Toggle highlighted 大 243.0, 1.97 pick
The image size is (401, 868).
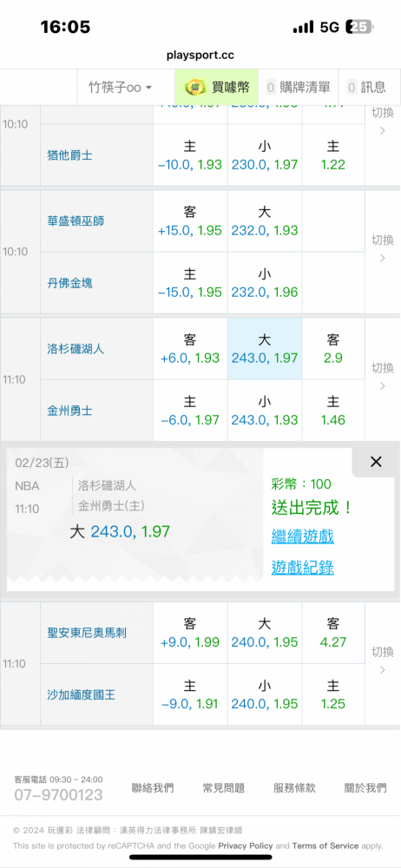pos(265,349)
